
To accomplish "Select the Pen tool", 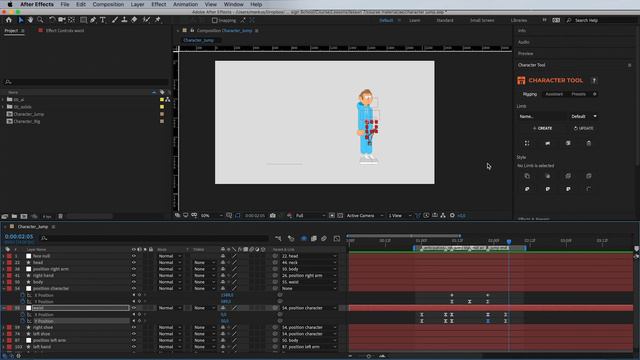I will 93,20.
